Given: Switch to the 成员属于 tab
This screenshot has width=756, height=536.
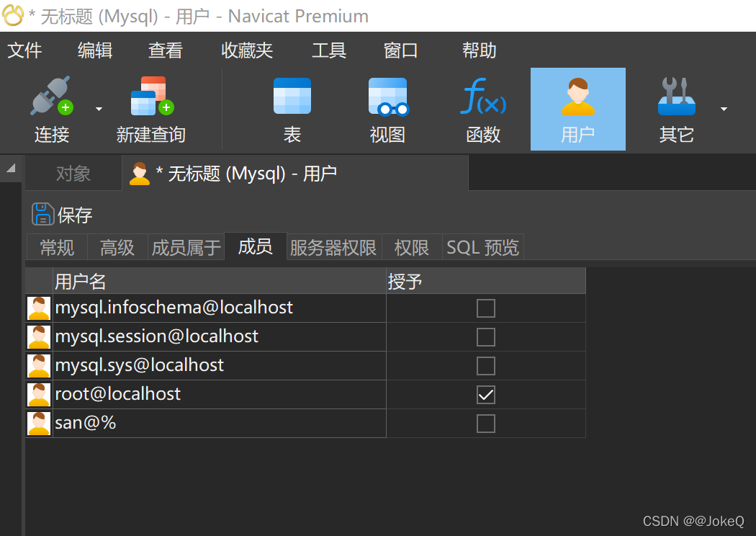Looking at the screenshot, I should (x=186, y=248).
